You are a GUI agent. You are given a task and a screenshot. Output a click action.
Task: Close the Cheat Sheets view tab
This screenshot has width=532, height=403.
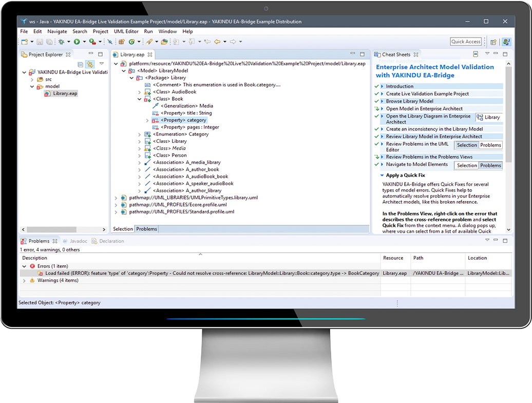[x=416, y=54]
